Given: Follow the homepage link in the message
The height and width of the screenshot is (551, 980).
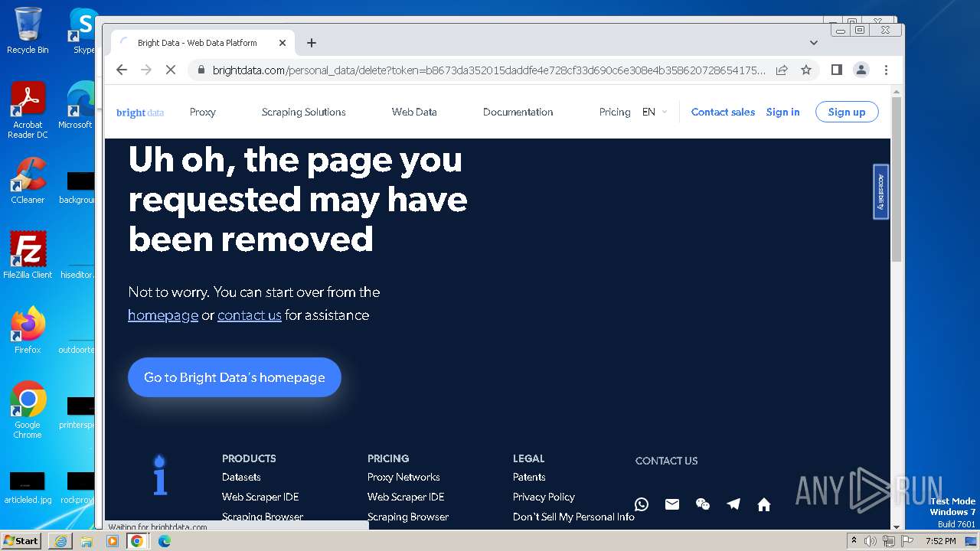Looking at the screenshot, I should 163,315.
